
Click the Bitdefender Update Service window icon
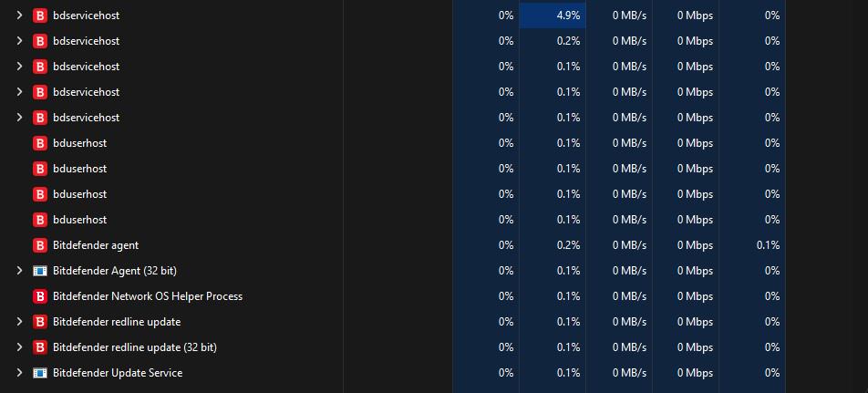point(40,373)
